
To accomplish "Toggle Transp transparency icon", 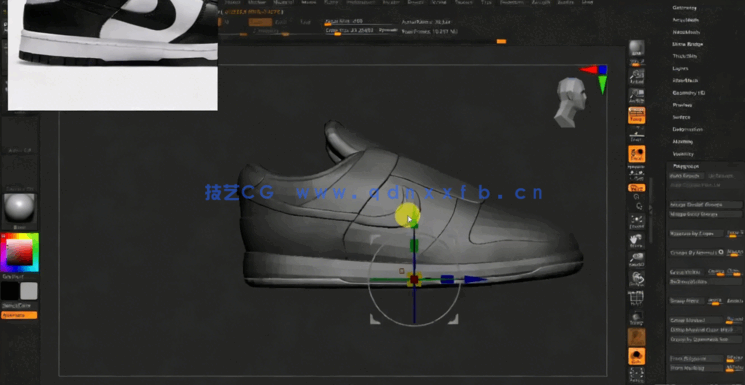I will pyautogui.click(x=637, y=318).
